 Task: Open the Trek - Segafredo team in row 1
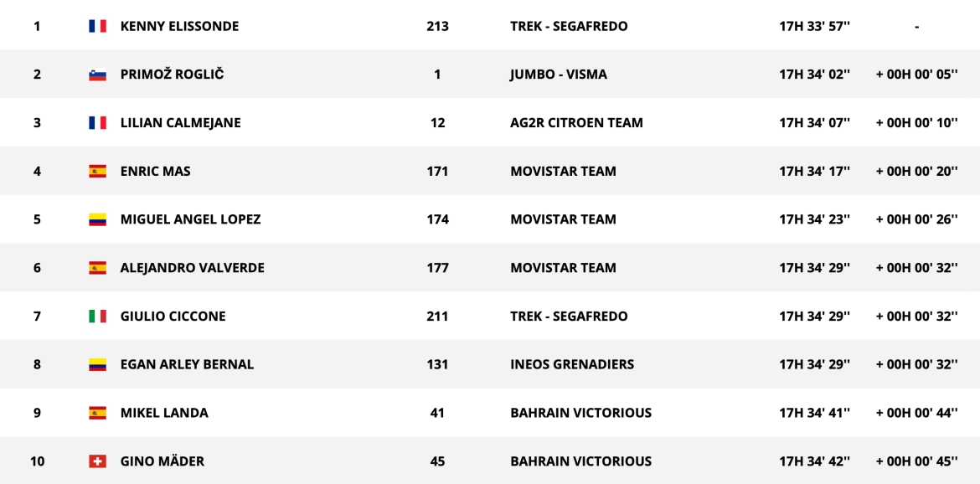568,26
